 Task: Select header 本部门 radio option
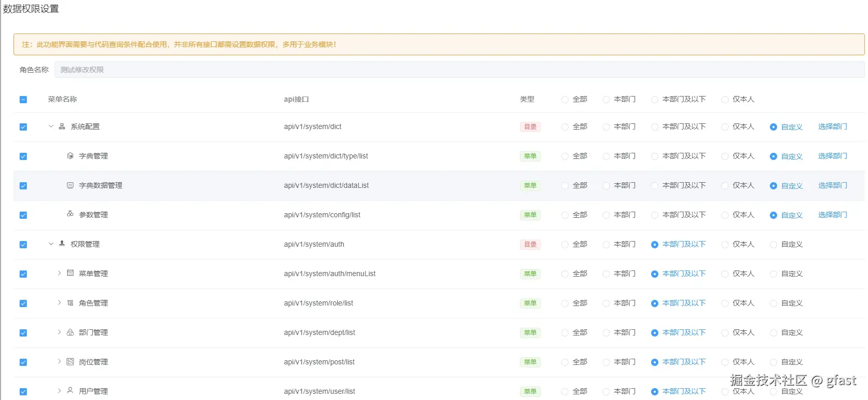coord(606,100)
